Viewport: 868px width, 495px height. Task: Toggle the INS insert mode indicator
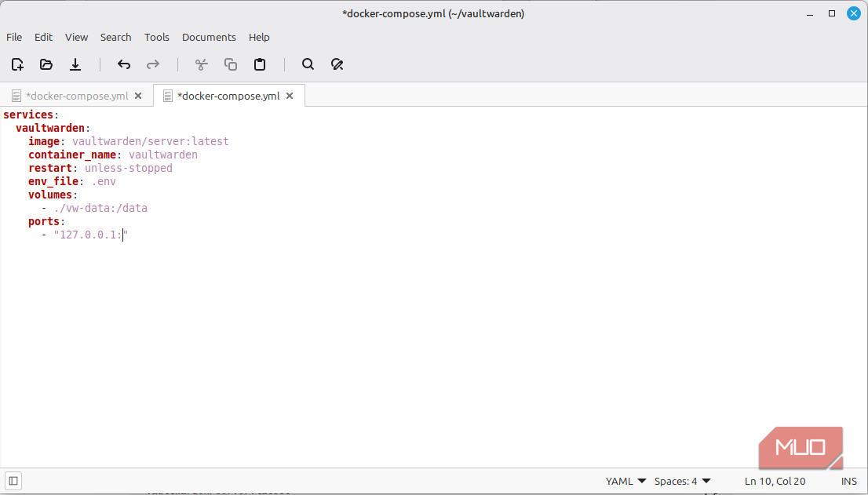(848, 481)
